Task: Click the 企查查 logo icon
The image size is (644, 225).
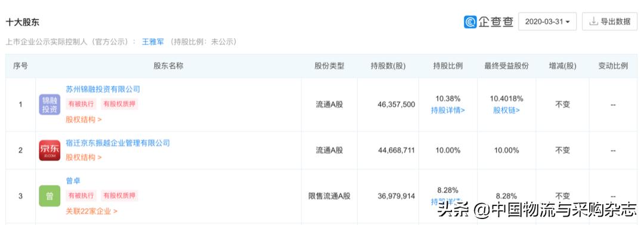Action: [x=470, y=22]
